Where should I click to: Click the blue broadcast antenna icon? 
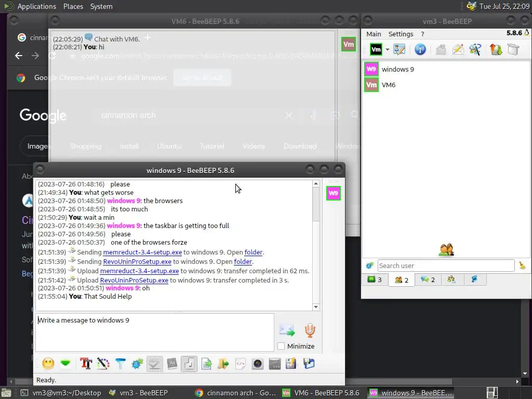click(x=420, y=49)
